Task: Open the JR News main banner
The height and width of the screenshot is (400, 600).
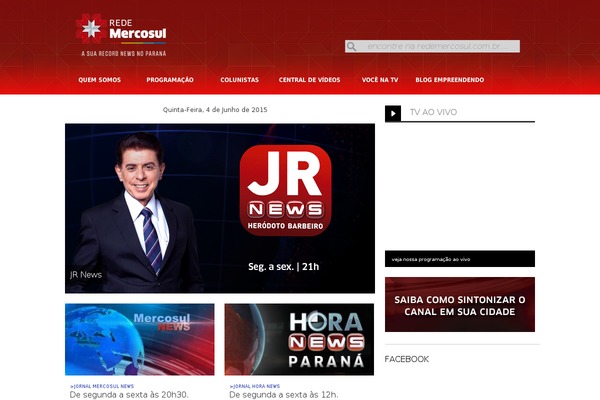Action: click(220, 208)
